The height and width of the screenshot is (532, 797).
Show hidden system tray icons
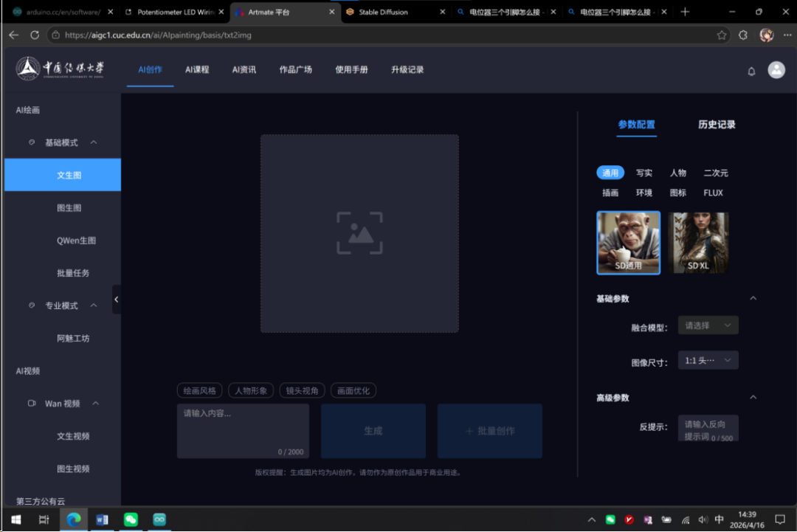[x=592, y=519]
